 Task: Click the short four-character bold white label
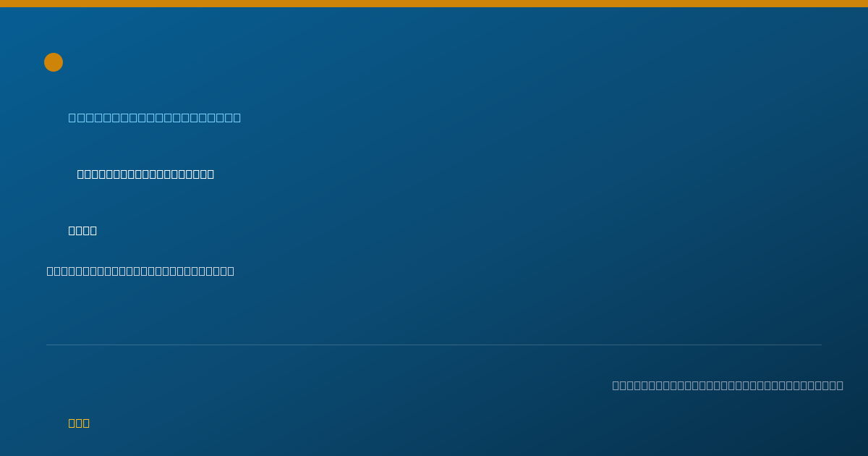coord(82,230)
